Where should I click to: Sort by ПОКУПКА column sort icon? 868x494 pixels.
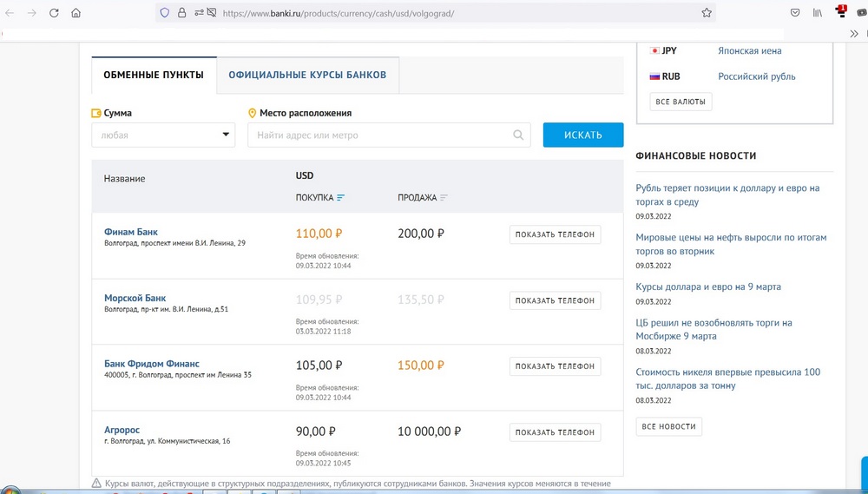340,198
